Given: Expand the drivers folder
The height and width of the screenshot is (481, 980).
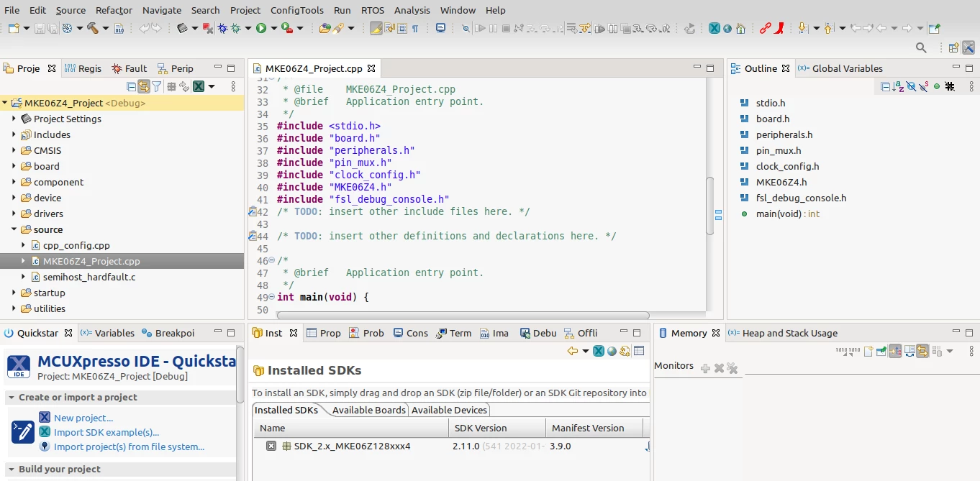Looking at the screenshot, I should tap(14, 214).
